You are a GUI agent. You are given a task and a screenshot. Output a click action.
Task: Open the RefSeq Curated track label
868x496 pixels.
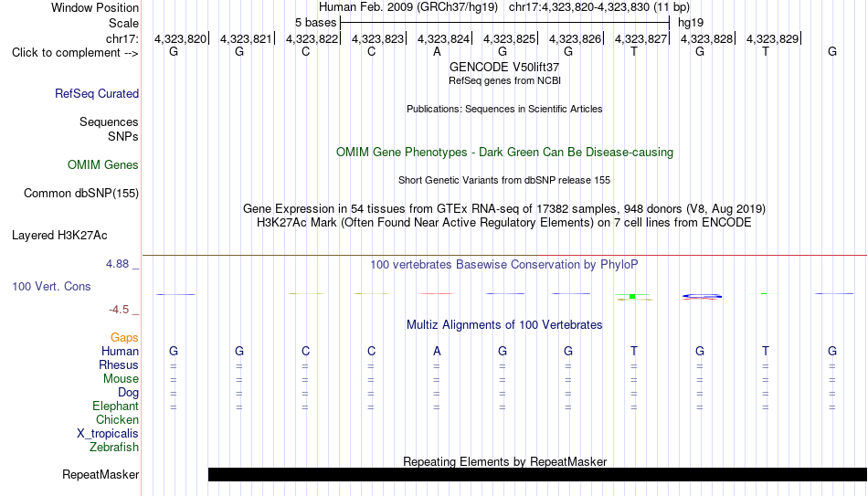coord(97,93)
